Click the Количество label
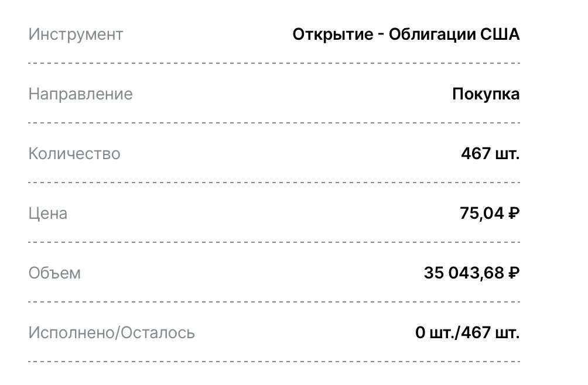 (x=74, y=153)
